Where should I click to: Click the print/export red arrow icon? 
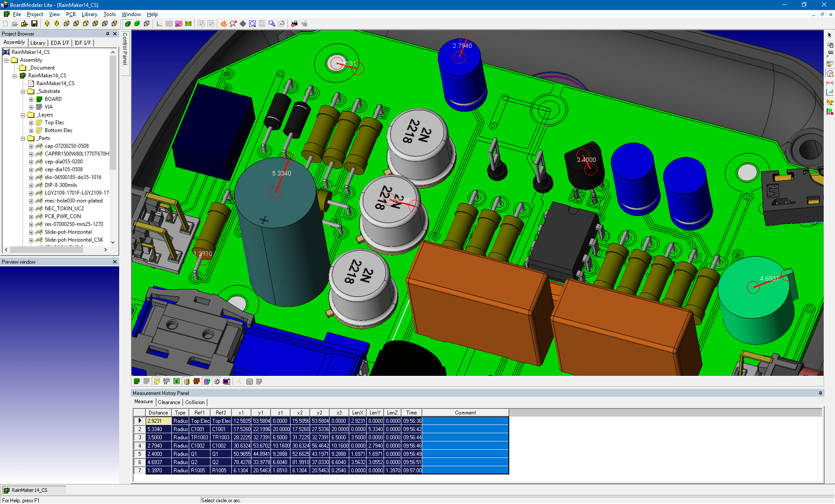point(294,23)
